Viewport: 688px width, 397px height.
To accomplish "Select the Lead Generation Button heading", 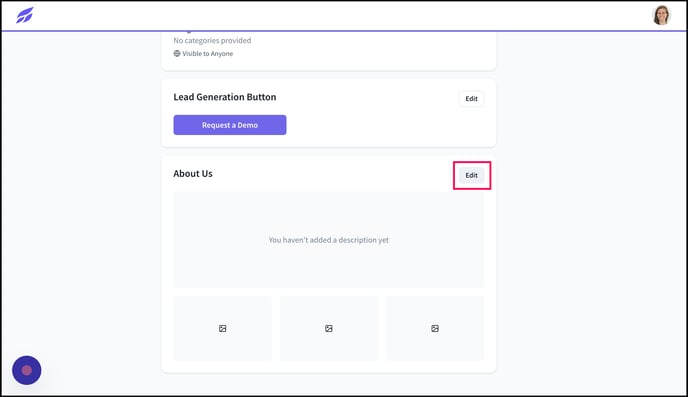I will pyautogui.click(x=225, y=97).
